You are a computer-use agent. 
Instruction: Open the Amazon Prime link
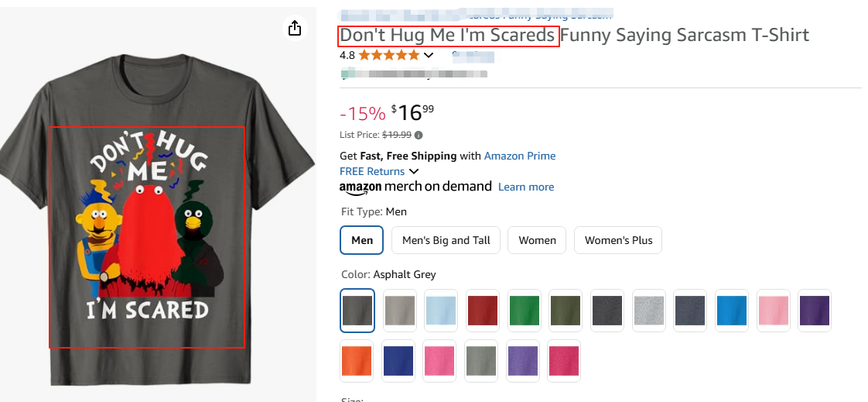pos(520,156)
